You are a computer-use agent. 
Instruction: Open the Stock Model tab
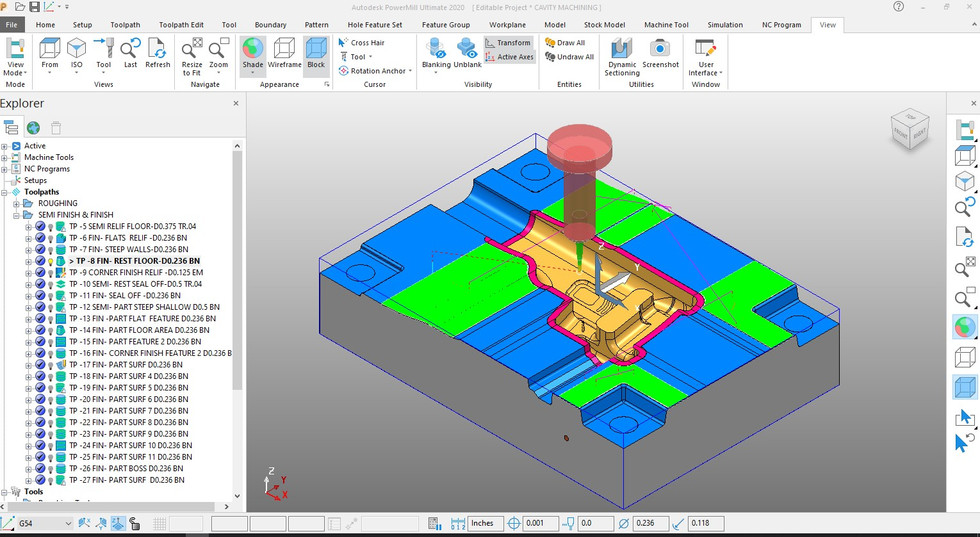point(604,25)
